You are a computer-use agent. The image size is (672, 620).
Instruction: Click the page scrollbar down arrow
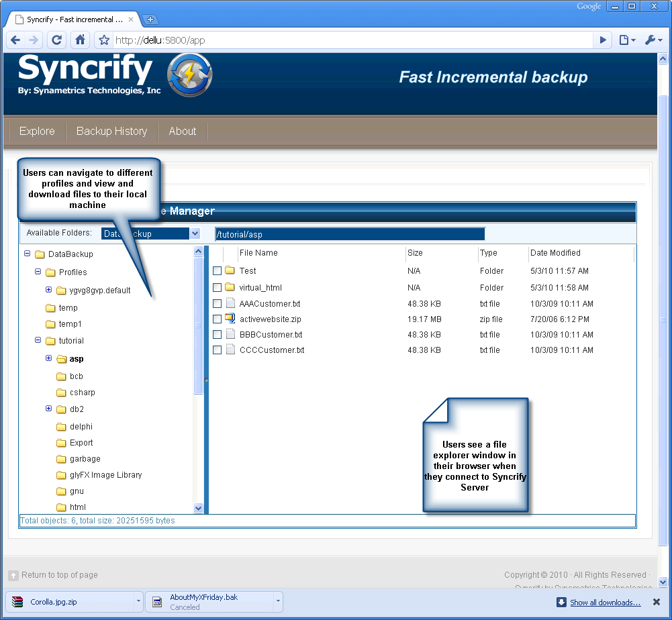click(663, 582)
